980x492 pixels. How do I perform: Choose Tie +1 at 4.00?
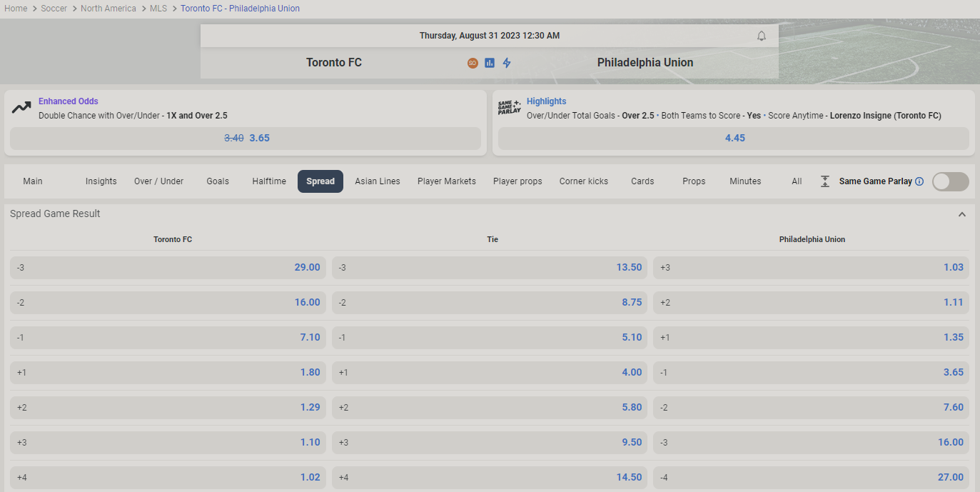click(490, 373)
